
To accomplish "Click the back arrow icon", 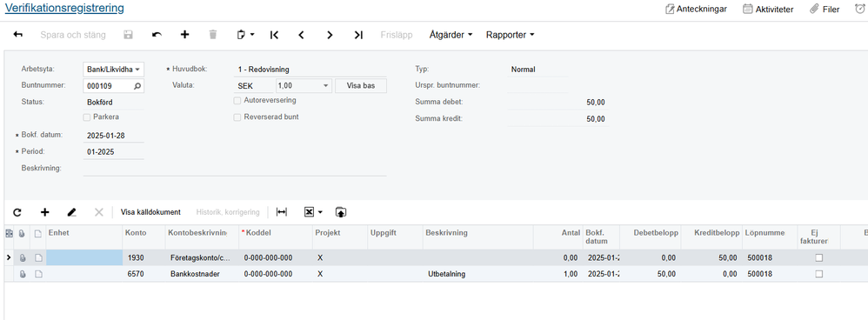I will click(18, 34).
